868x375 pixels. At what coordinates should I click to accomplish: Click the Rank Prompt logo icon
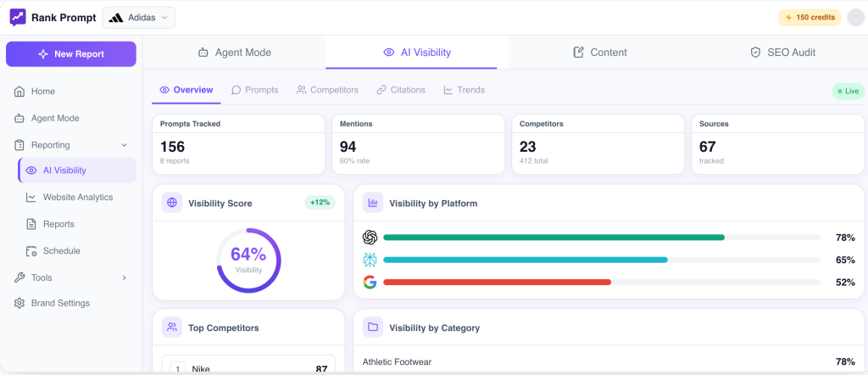(18, 17)
